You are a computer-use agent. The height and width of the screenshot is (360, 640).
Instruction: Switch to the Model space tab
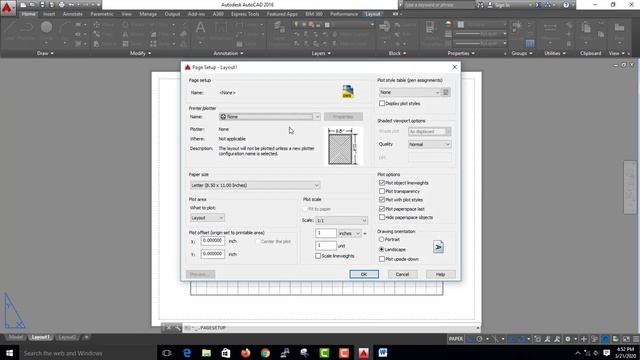16,338
